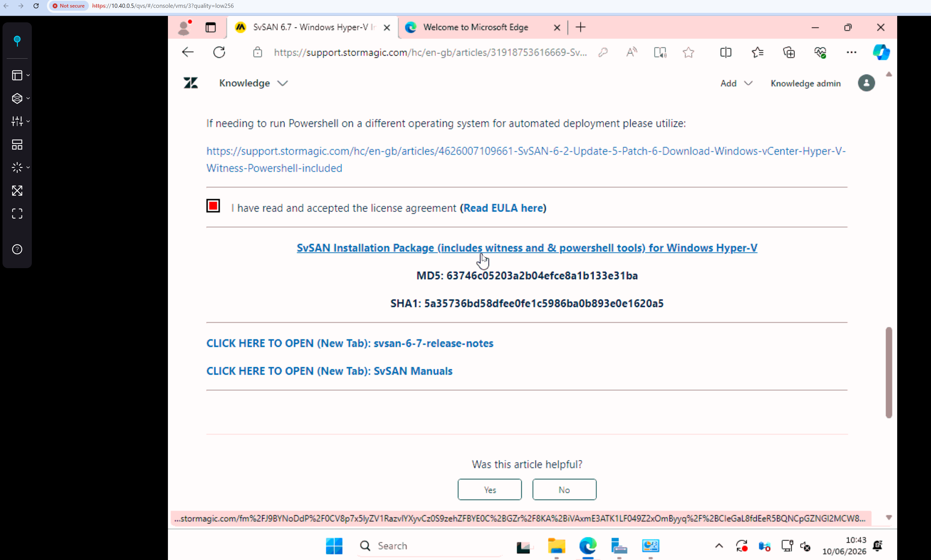Switch to the Welcome to Microsoft Edge tab
Screen dimensions: 931x560
click(476, 27)
